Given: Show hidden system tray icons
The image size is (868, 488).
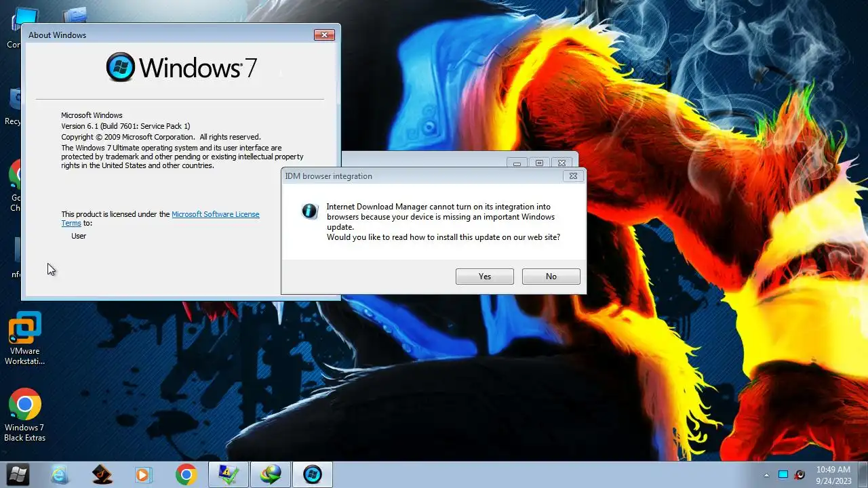Looking at the screenshot, I should pos(766,475).
